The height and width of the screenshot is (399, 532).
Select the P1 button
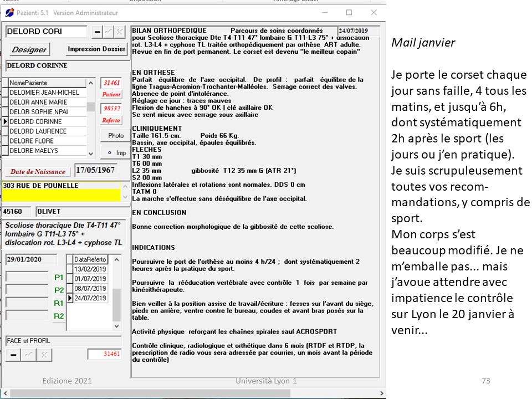coord(59,278)
